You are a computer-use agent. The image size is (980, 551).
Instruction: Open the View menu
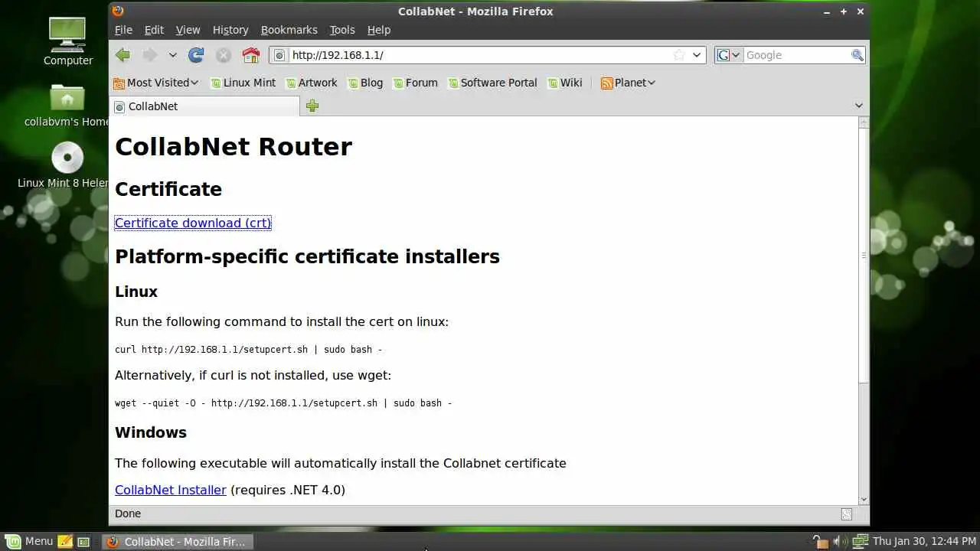tap(188, 30)
